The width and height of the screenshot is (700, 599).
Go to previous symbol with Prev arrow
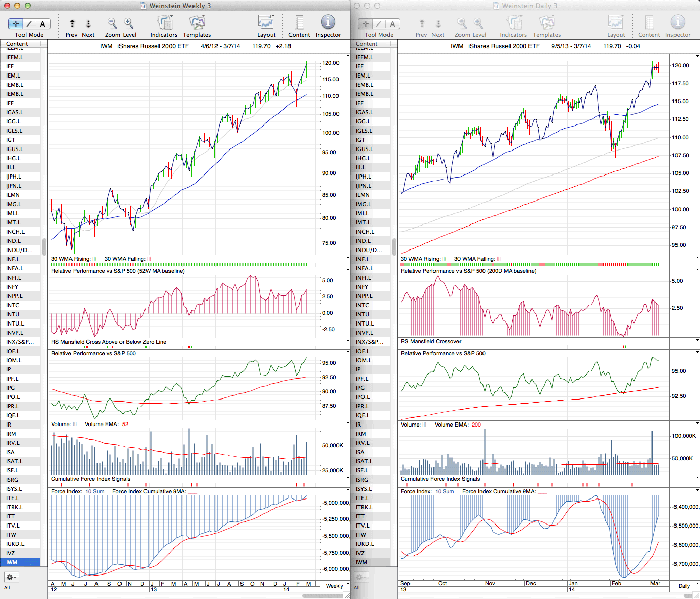72,23
